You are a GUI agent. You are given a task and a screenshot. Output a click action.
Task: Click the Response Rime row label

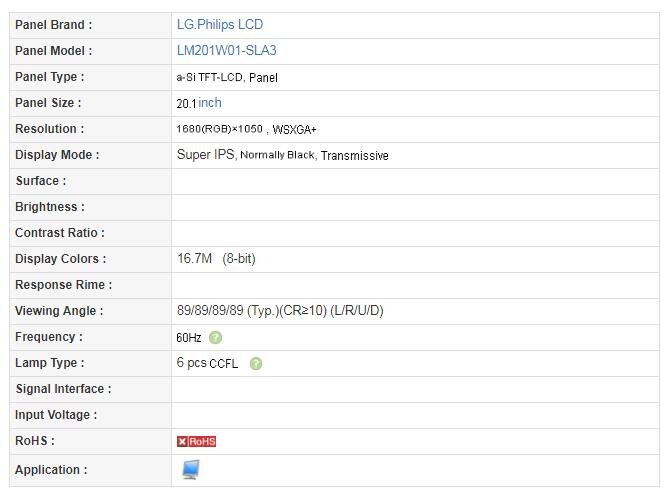pos(63,285)
